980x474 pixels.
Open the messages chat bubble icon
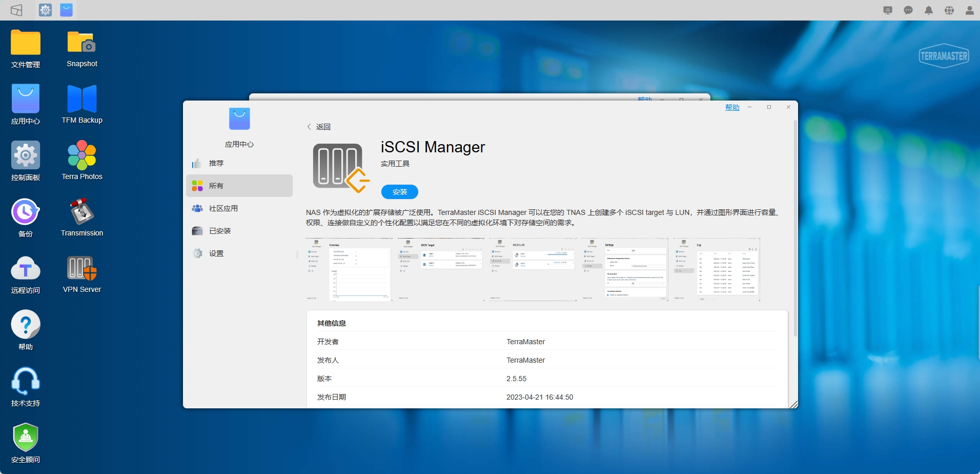(908, 10)
